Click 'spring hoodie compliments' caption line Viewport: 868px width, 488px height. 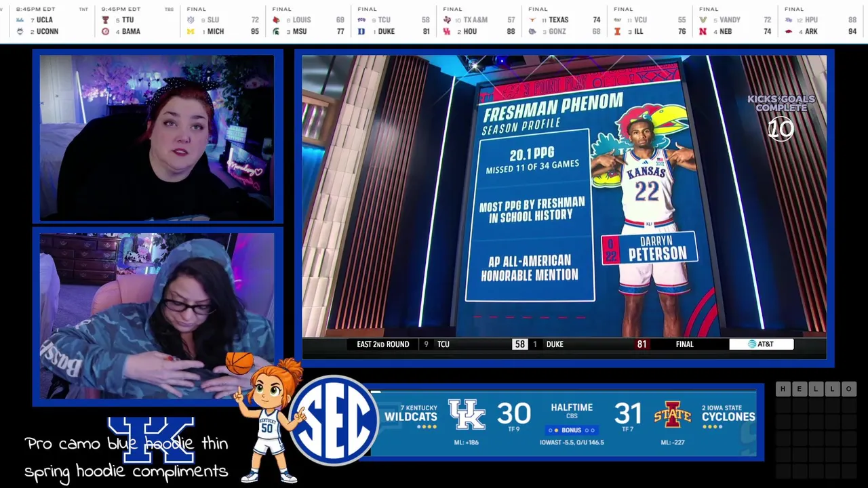point(126,471)
